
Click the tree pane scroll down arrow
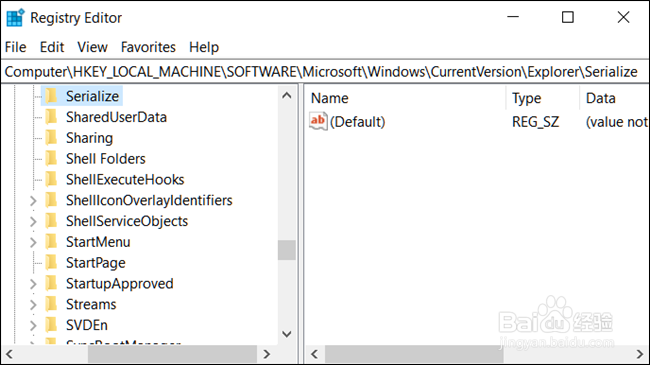[x=286, y=334]
